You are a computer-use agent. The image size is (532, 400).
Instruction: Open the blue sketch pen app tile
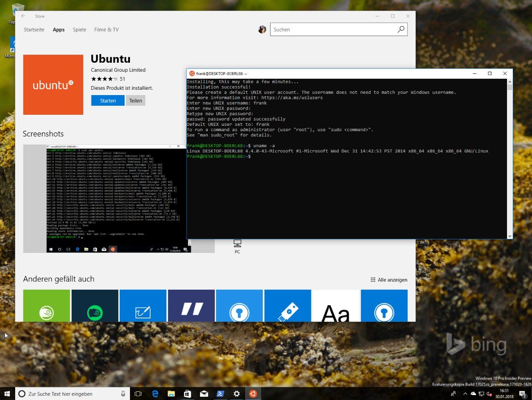(143, 306)
